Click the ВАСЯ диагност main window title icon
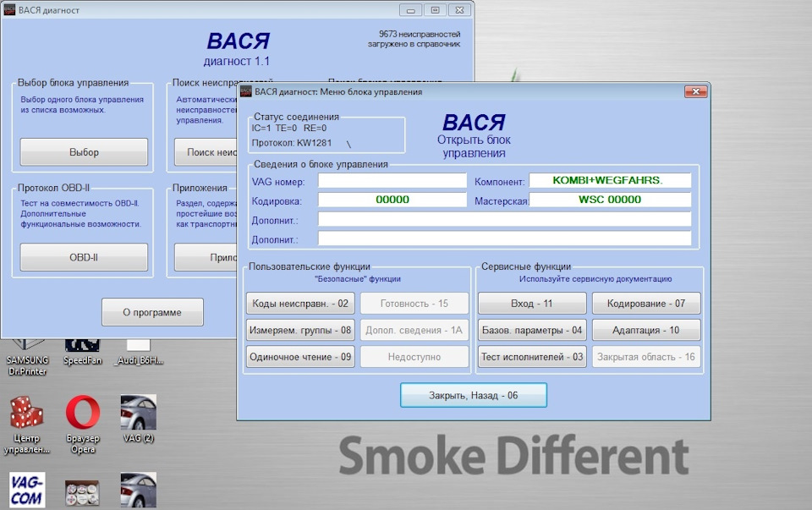This screenshot has height=510, width=812. coord(9,9)
